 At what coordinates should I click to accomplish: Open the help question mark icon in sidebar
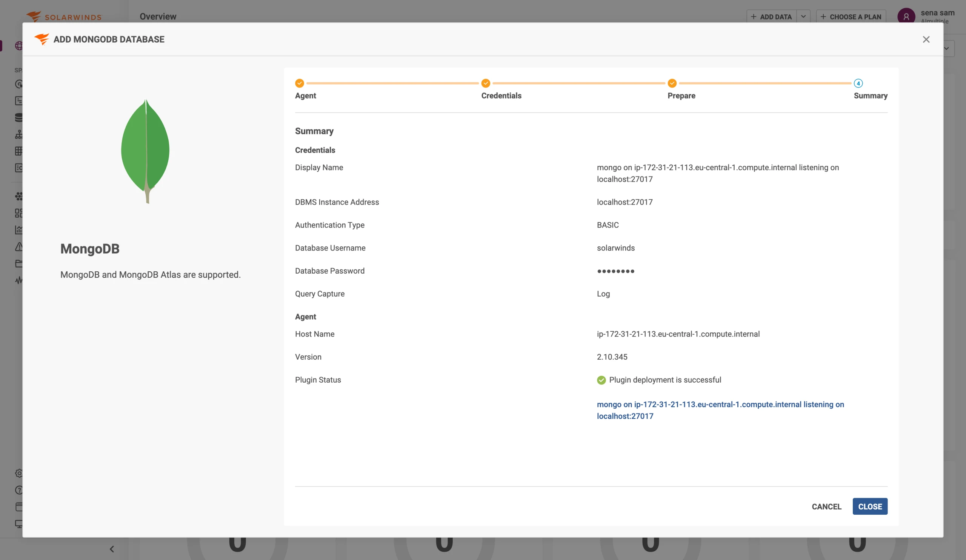tap(18, 490)
